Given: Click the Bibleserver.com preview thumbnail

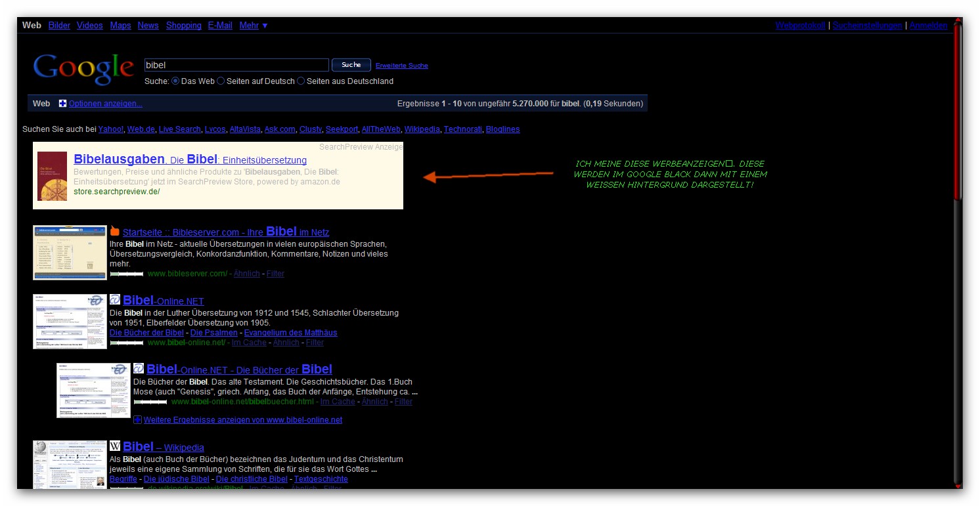Looking at the screenshot, I should [x=70, y=253].
